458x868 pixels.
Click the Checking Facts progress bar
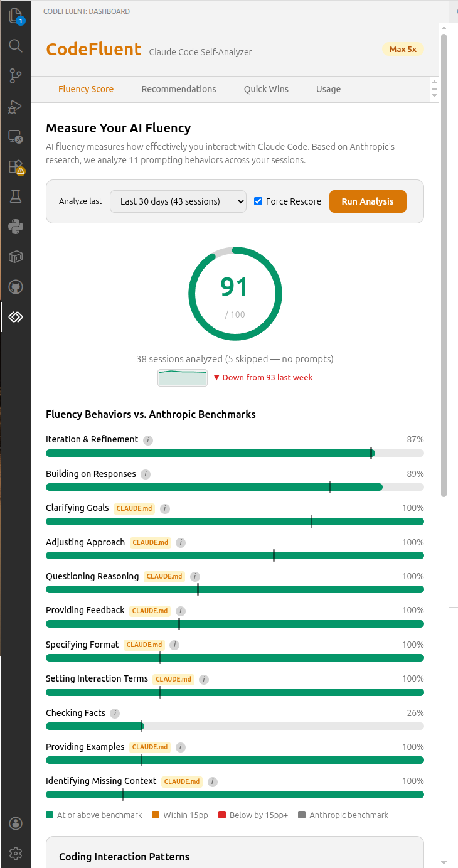coord(235,726)
